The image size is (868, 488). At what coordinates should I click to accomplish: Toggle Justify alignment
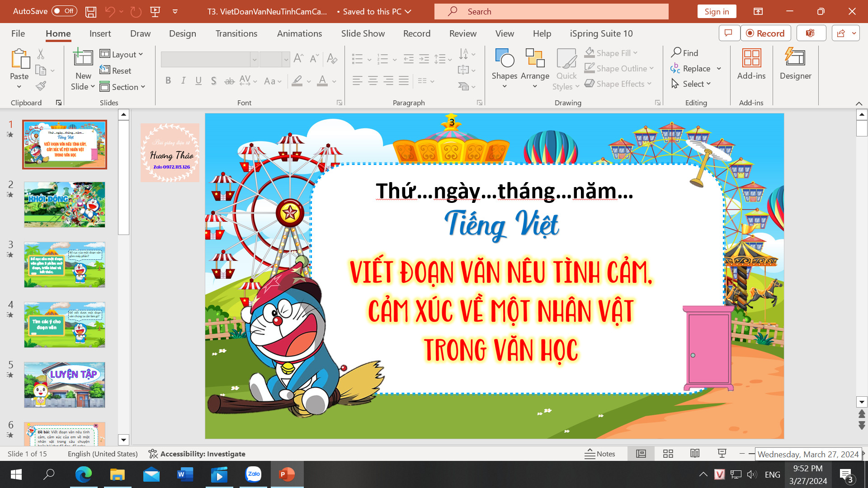(403, 81)
